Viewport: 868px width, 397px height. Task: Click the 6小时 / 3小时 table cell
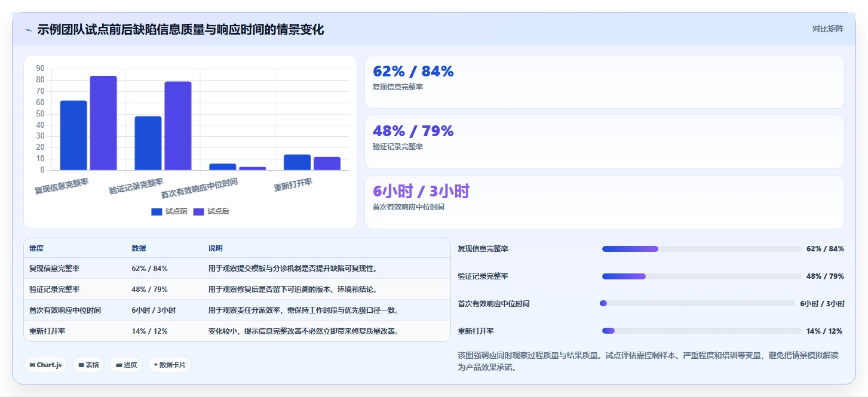154,310
